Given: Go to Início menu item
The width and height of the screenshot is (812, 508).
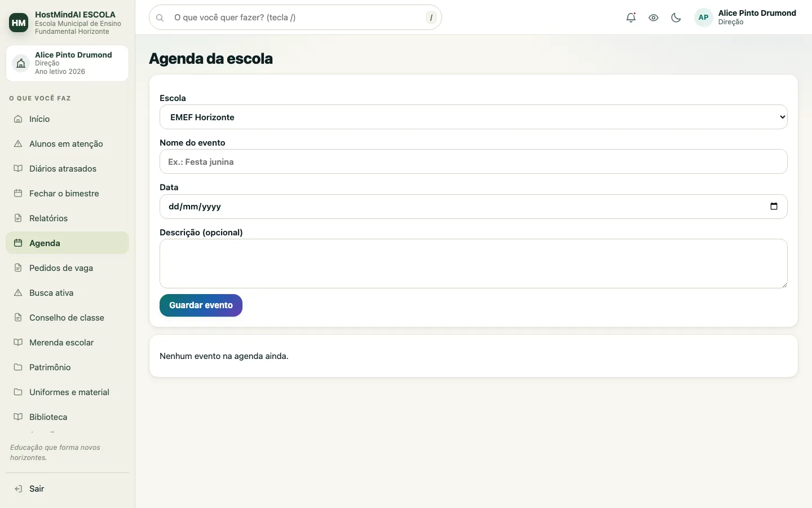Looking at the screenshot, I should (x=67, y=119).
